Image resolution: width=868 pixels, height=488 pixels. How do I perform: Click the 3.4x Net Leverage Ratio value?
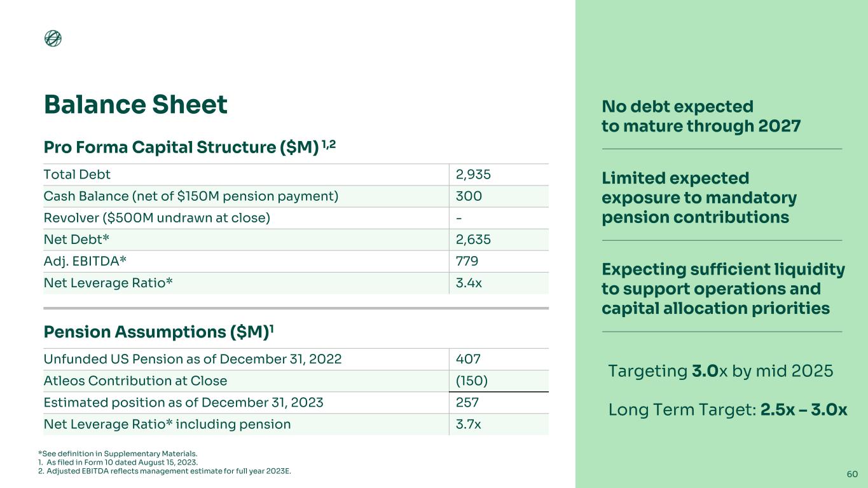click(x=469, y=282)
